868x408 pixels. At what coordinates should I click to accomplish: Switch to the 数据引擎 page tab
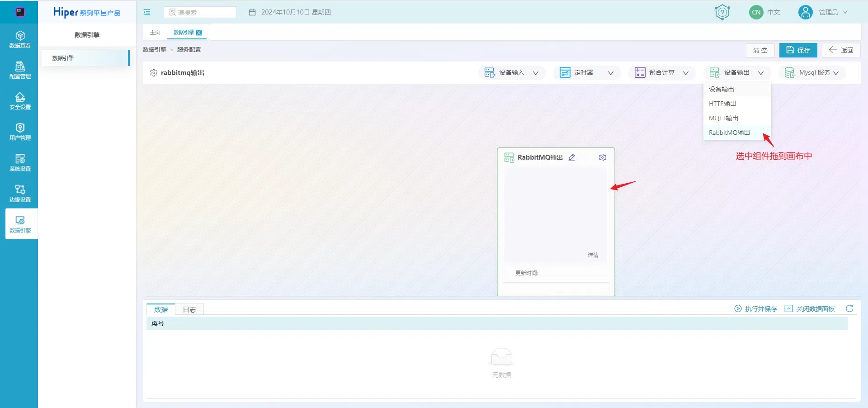tap(184, 33)
